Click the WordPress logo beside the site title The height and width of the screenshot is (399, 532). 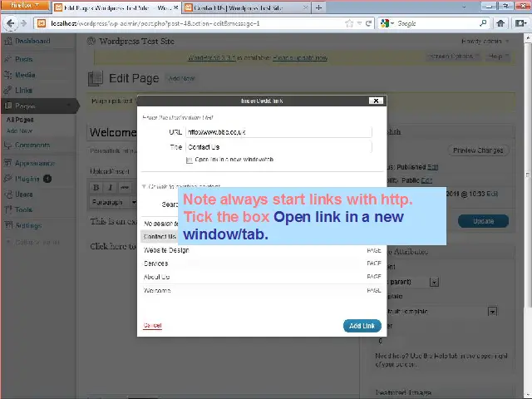(x=91, y=41)
